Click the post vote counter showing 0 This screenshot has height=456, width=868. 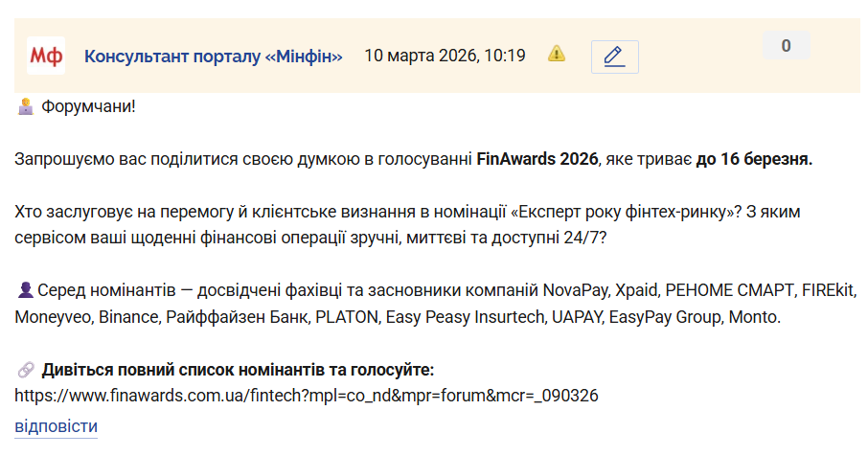pyautogui.click(x=786, y=45)
